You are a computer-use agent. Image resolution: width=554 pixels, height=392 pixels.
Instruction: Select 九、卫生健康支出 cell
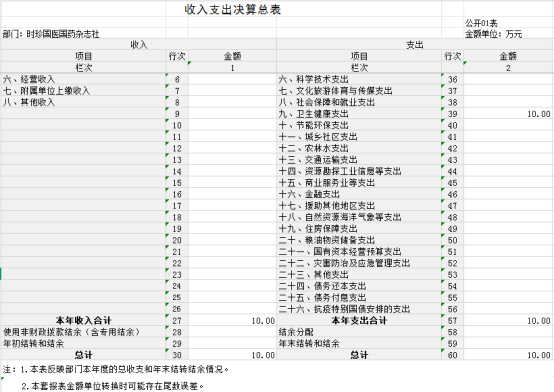(359, 114)
